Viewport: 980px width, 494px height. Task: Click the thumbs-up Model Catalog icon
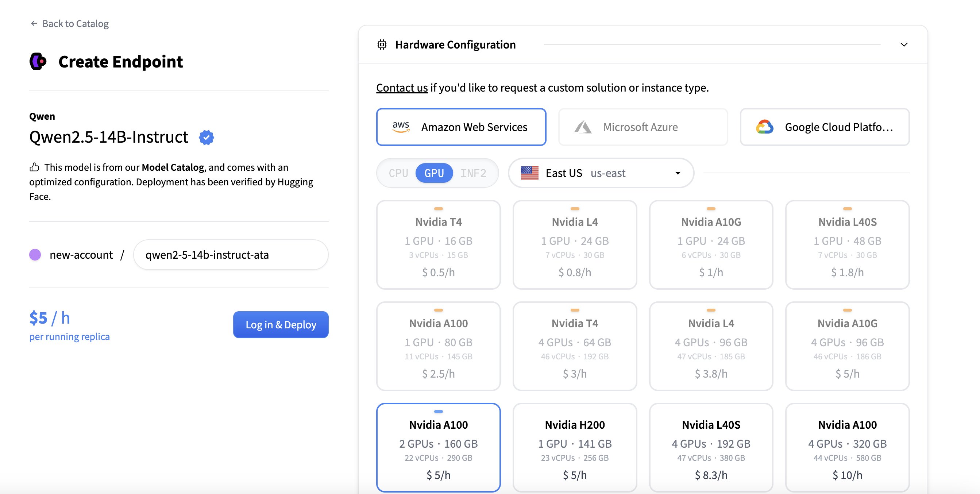click(34, 167)
